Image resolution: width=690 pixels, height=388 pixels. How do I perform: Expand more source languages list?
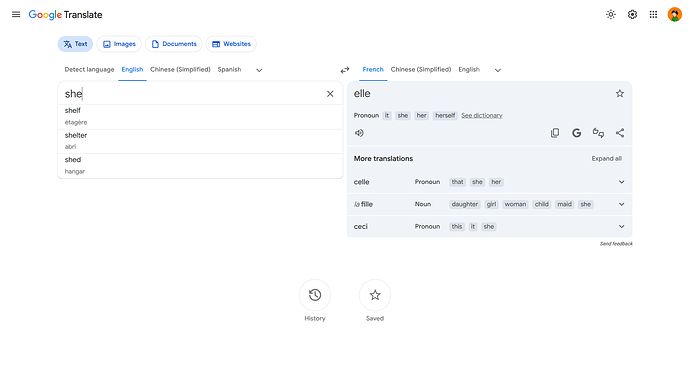(x=259, y=70)
